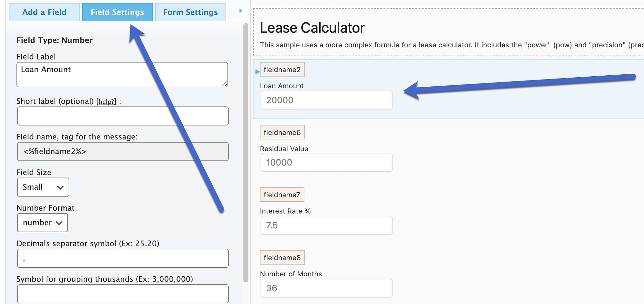The image size is (644, 304).
Task: Select the fieldname7 tag badge
Action: (282, 194)
